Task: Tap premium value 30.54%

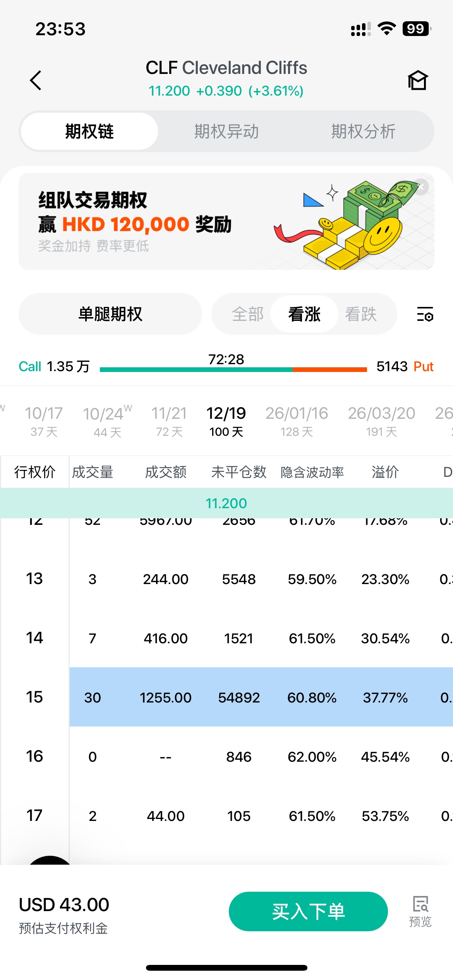Action: tap(385, 638)
